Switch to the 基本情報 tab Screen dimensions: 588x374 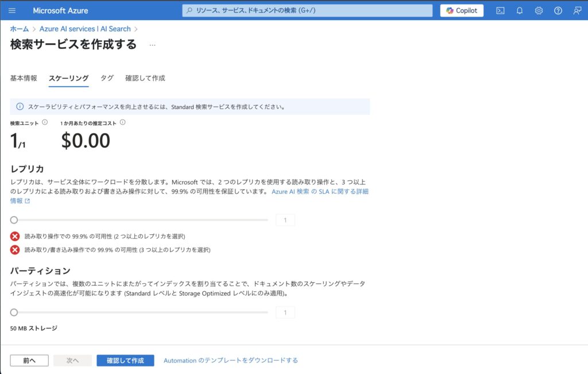24,78
